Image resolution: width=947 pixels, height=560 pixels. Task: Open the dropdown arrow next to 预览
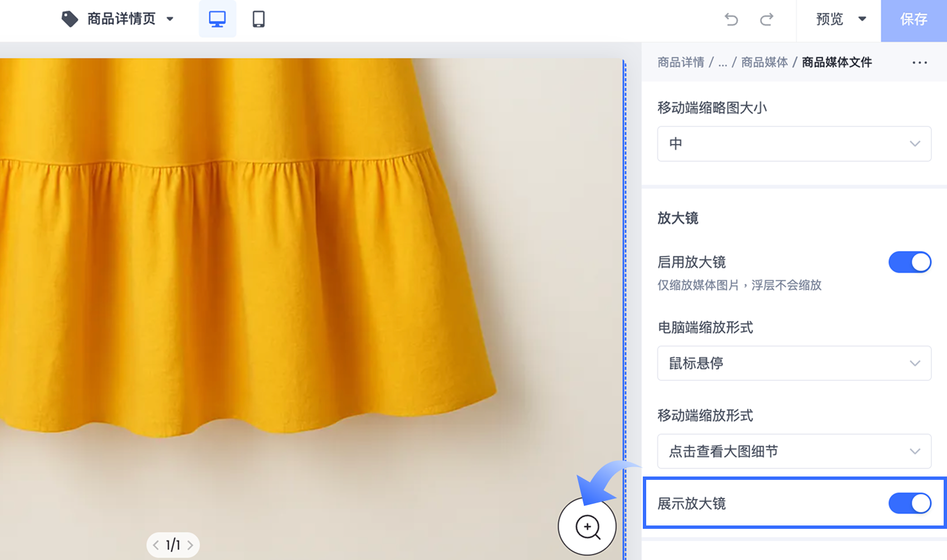coord(863,19)
